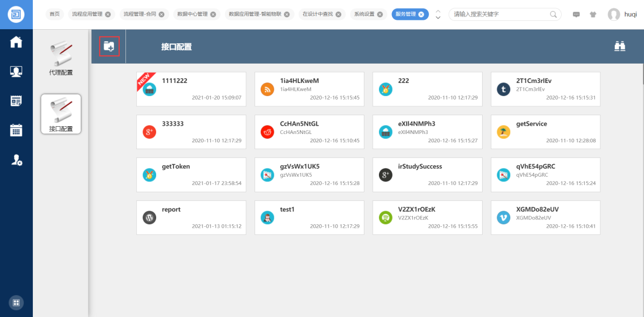Click the WordPress icon of report

149,218
